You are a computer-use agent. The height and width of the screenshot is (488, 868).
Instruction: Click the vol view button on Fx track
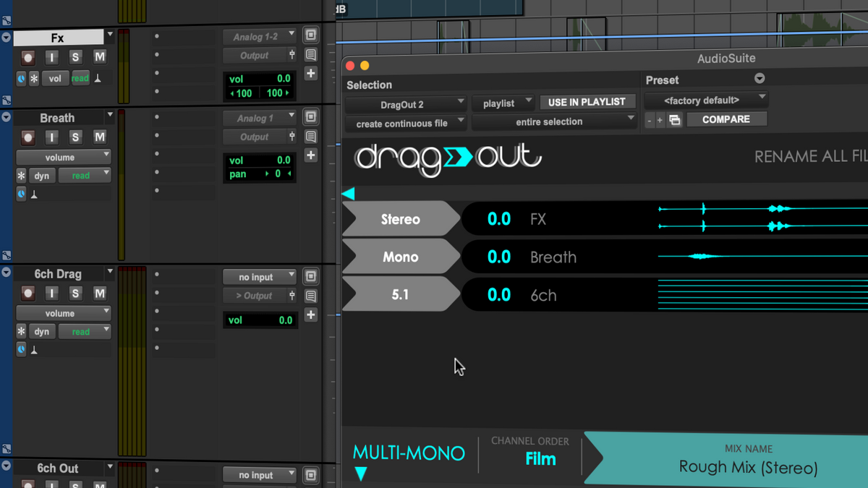pyautogui.click(x=55, y=78)
